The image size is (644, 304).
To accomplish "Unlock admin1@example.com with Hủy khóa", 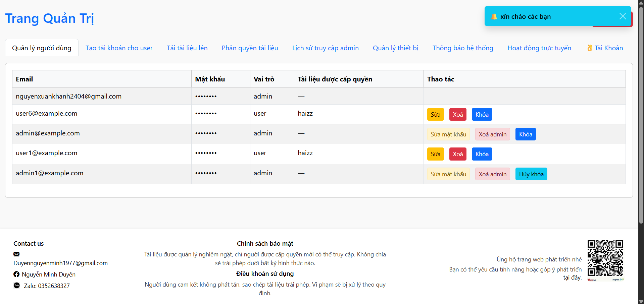I will (531, 174).
